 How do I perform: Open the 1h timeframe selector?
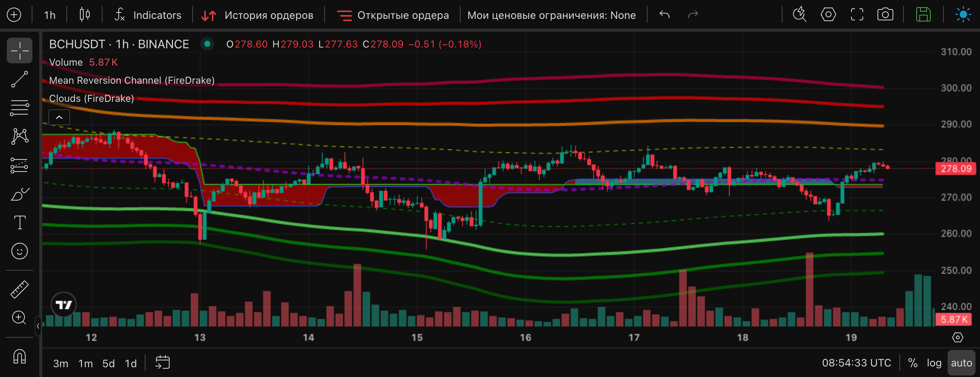(49, 15)
